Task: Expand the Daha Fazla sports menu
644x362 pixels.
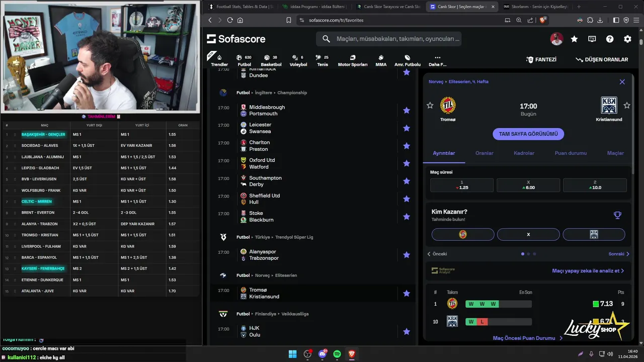Action: [437, 60]
